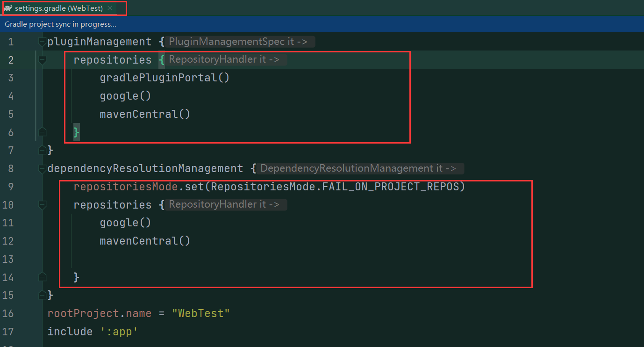Click PluginManagementSpec inlay hint

click(240, 42)
